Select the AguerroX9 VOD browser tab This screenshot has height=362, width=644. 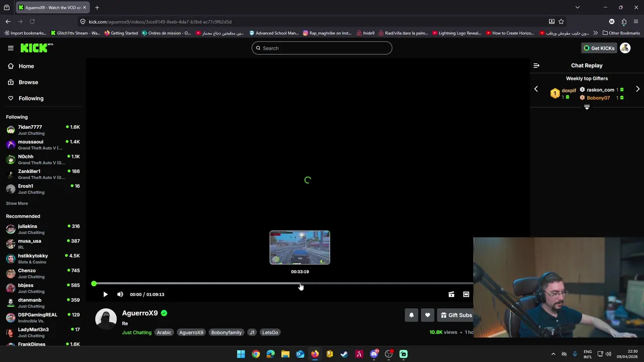click(x=51, y=8)
